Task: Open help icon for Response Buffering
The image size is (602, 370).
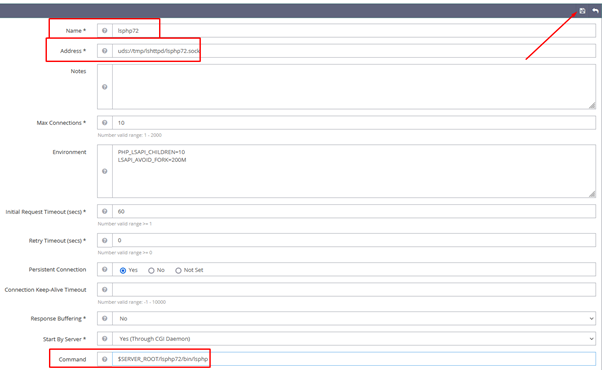Action: [104, 319]
